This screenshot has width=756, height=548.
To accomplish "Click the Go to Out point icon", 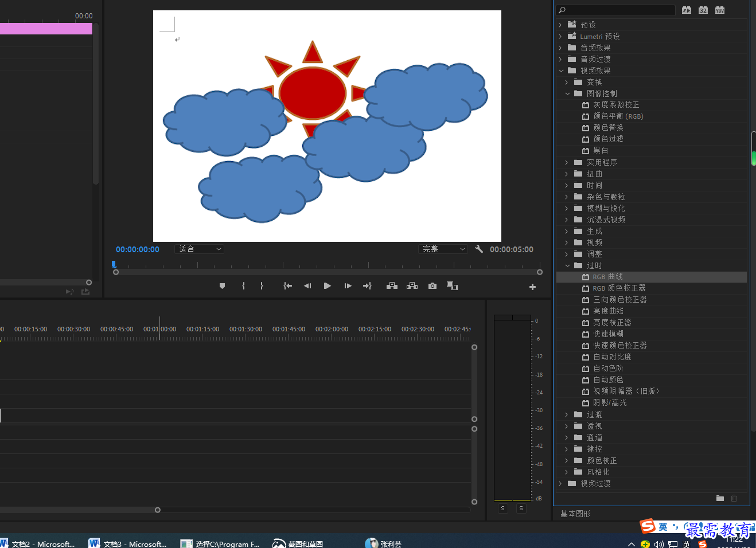I will (367, 286).
